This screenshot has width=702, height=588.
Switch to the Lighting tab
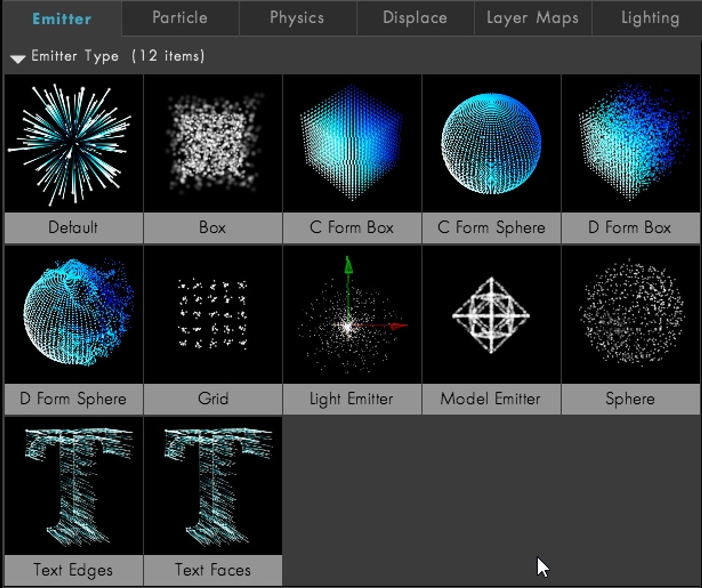click(649, 18)
